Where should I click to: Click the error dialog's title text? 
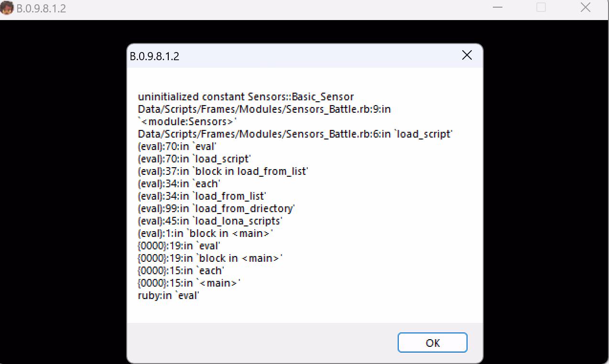154,56
